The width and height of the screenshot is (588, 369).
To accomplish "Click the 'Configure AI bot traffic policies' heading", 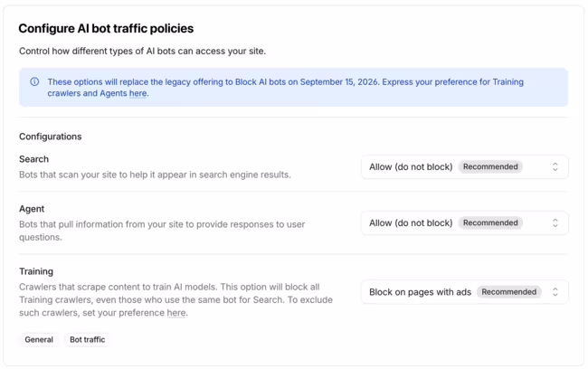I will [x=106, y=29].
